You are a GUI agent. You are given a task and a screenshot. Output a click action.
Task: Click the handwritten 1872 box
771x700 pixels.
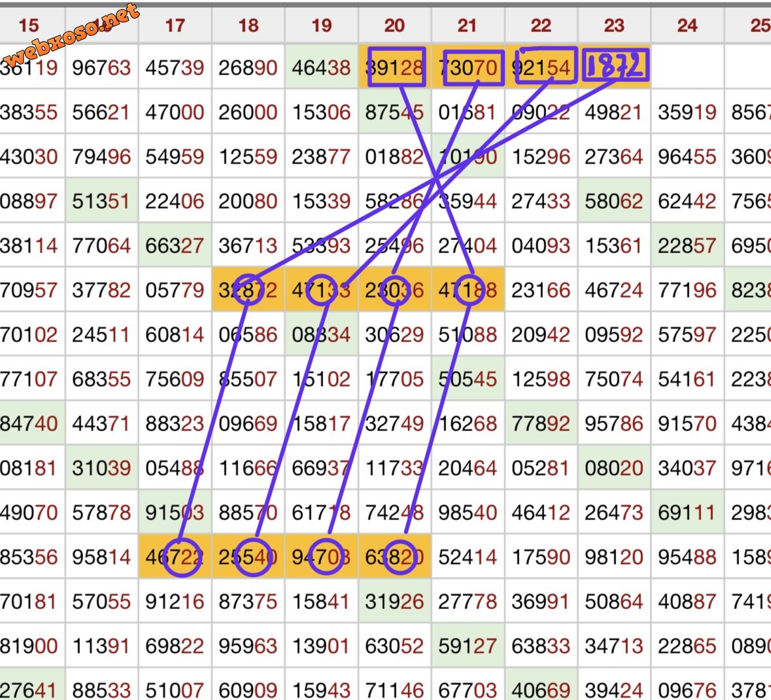point(615,65)
